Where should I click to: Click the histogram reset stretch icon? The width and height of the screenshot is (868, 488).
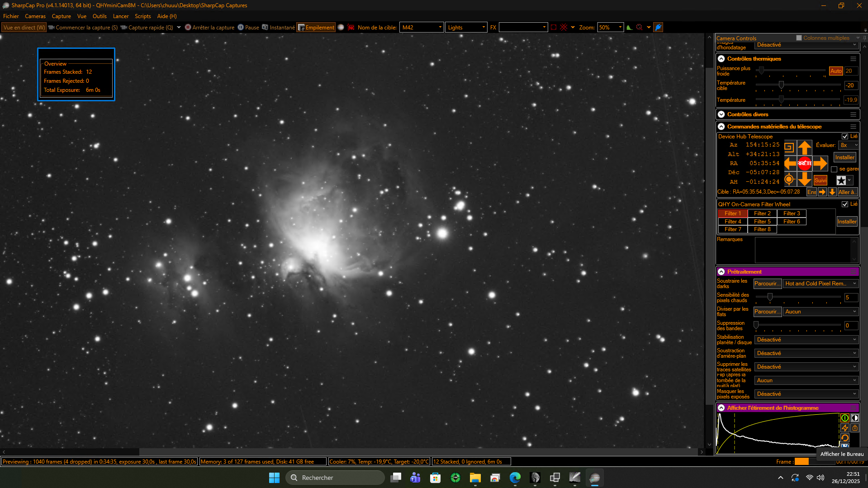pyautogui.click(x=844, y=438)
